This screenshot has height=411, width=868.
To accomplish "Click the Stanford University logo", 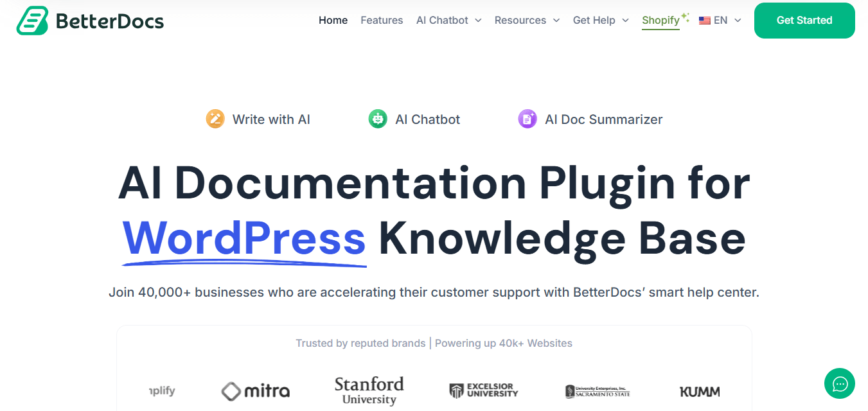I will 369,390.
